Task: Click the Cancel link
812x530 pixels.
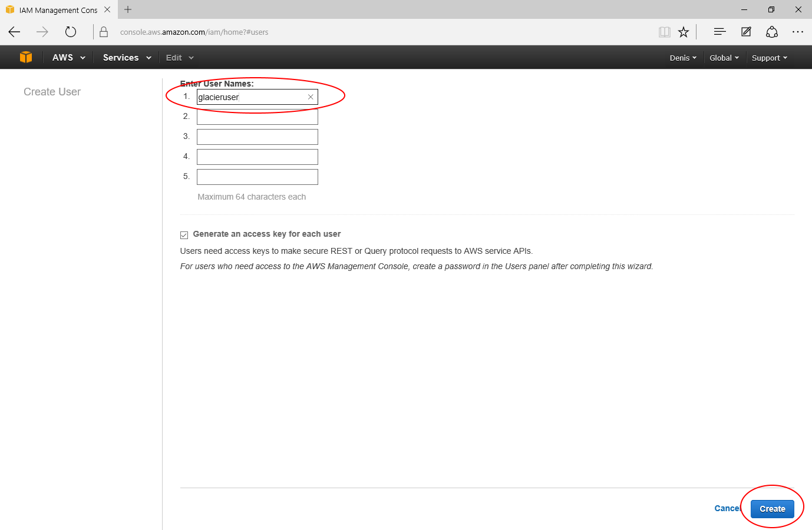Action: pos(727,508)
